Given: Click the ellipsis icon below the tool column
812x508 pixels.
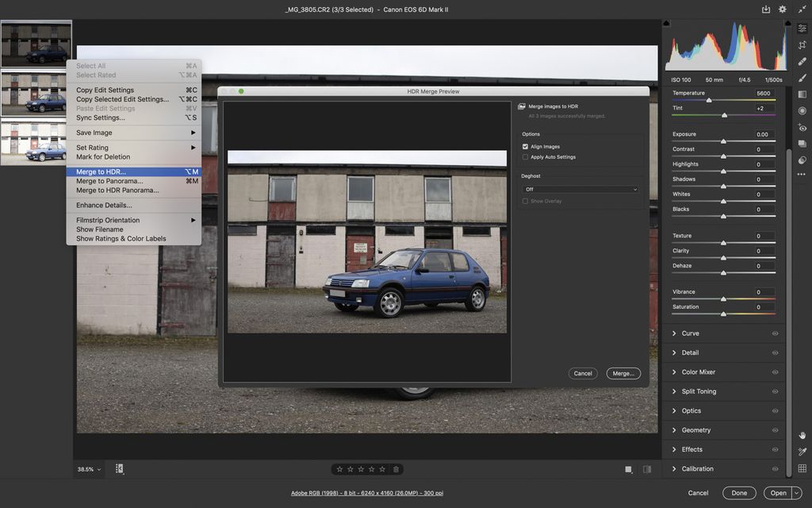Looking at the screenshot, I should coord(802,173).
